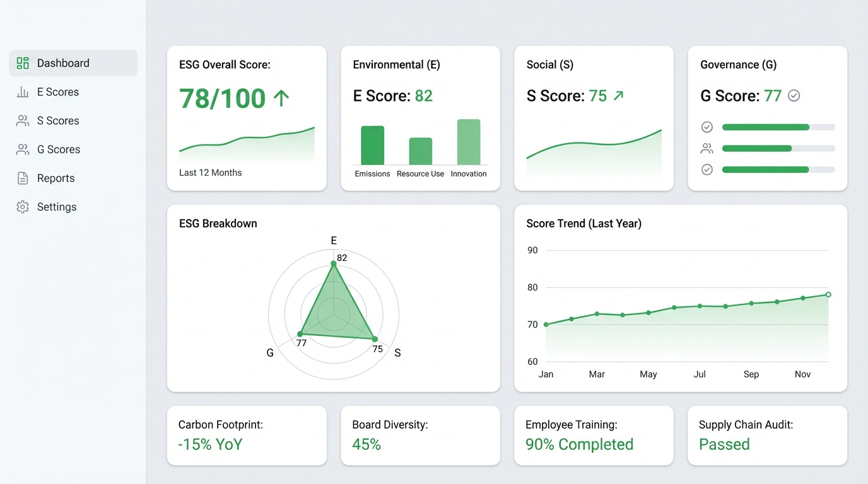The width and height of the screenshot is (868, 484).
Task: Select the Carbon Footprint -15% YoY card
Action: point(247,435)
